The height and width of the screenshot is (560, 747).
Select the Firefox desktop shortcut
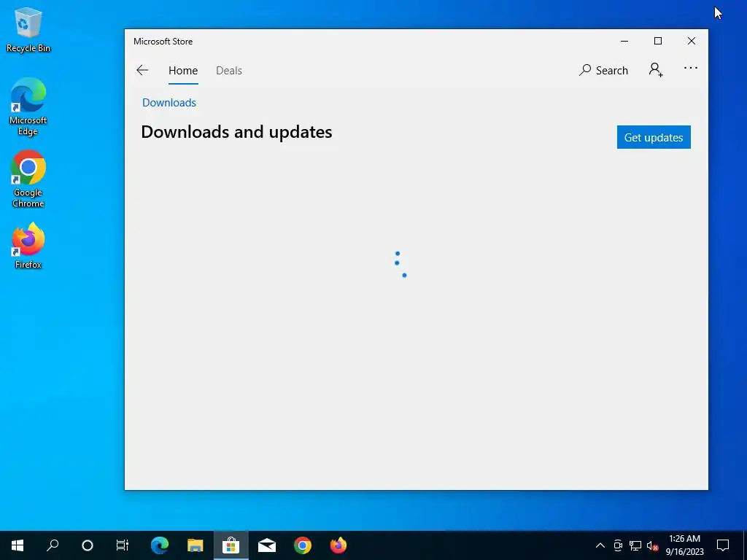[28, 246]
